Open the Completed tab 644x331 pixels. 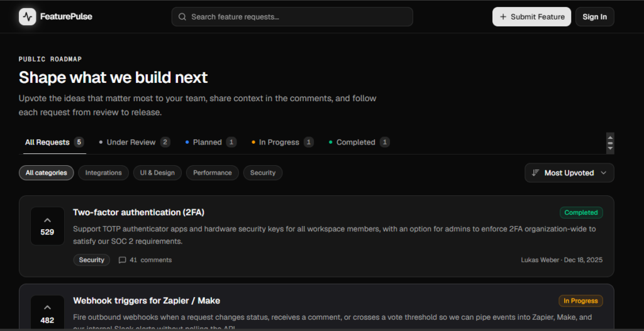[359, 143]
